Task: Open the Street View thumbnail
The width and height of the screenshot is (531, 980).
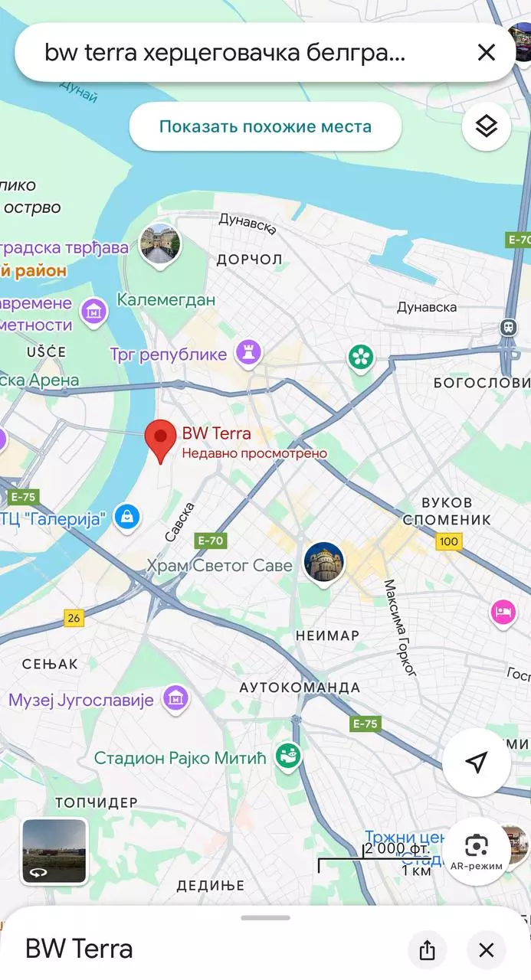Action: coord(54,851)
